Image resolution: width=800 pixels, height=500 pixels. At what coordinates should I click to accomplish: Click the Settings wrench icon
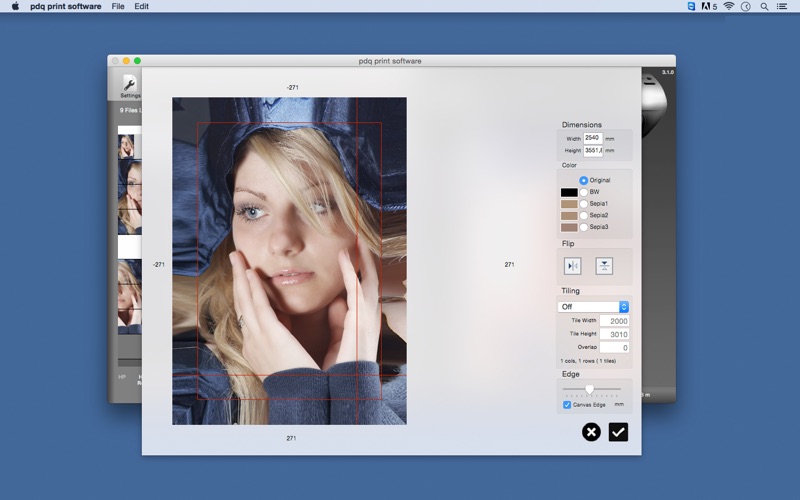pyautogui.click(x=129, y=84)
